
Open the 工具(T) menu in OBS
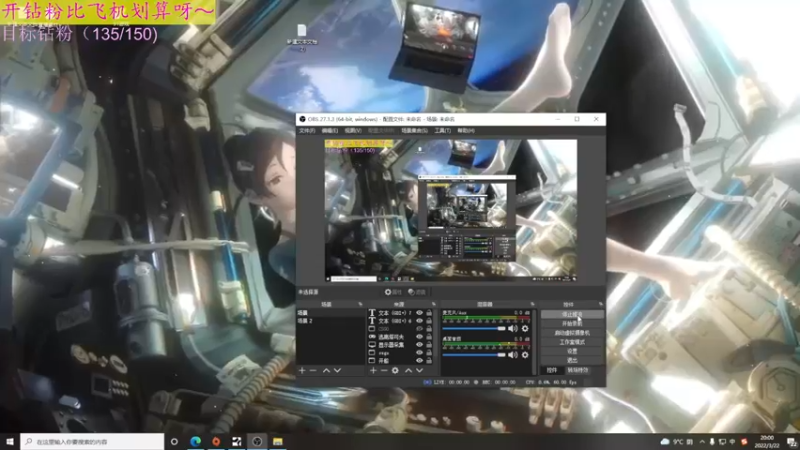point(442,131)
